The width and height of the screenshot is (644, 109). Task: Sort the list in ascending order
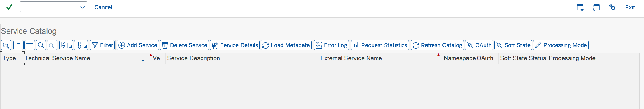pyautogui.click(x=18, y=45)
